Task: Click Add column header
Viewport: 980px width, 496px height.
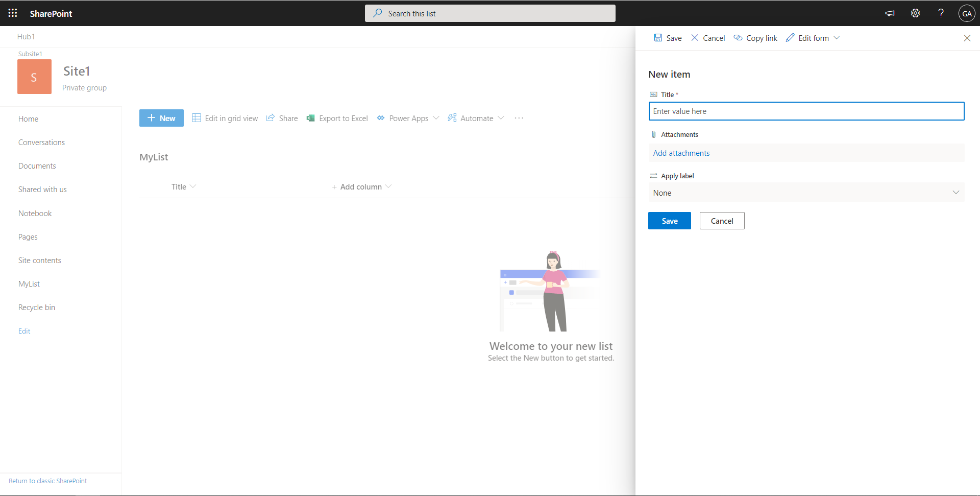Action: click(x=361, y=187)
